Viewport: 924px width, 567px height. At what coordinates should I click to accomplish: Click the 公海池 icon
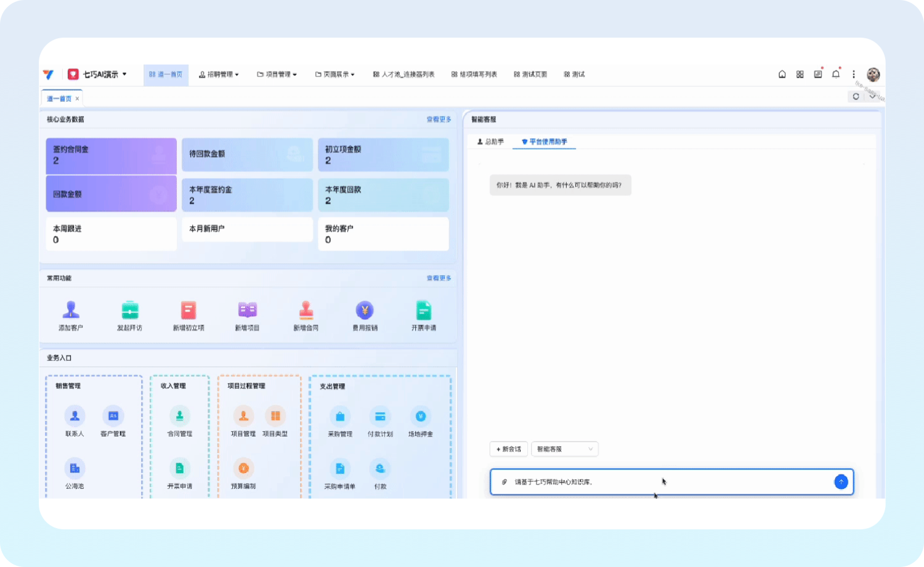pyautogui.click(x=75, y=468)
